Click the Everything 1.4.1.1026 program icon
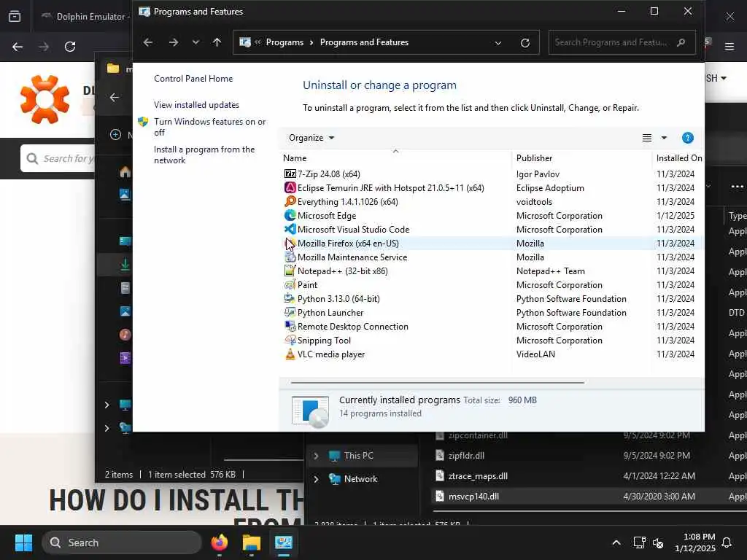 tap(290, 201)
